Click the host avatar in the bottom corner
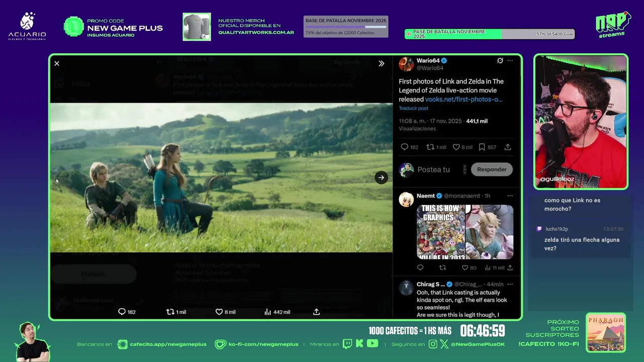This screenshot has width=644, height=362. coord(33,341)
